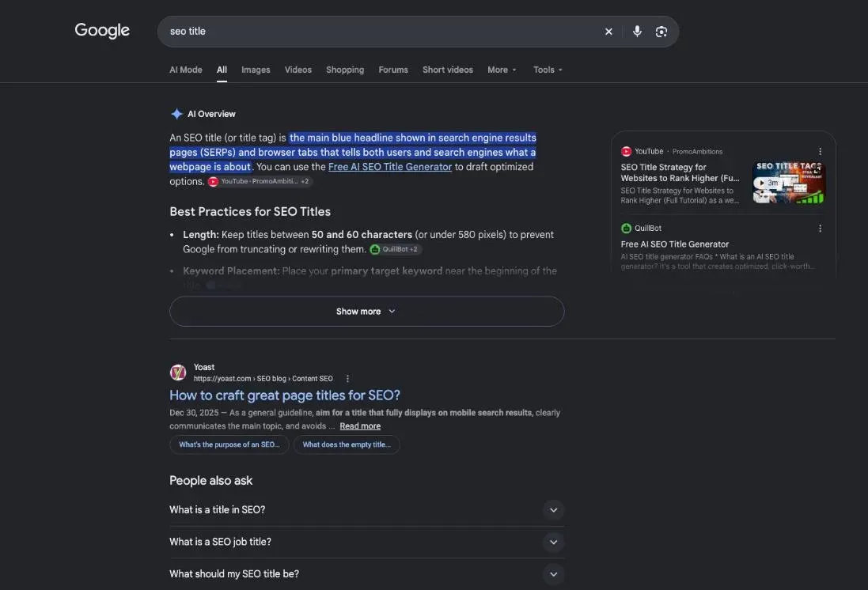Screen dimensions: 868x590
Task: Click the Best Practices for SEO Titles heading
Action: [250, 211]
